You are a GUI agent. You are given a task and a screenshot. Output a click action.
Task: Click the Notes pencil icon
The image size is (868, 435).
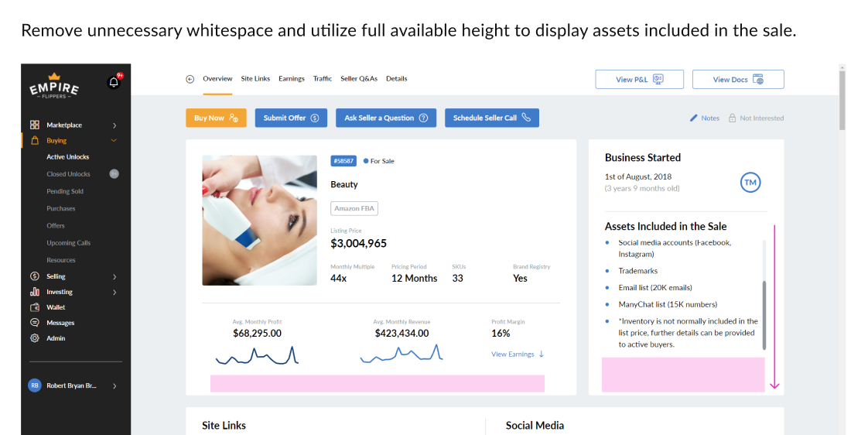(694, 118)
